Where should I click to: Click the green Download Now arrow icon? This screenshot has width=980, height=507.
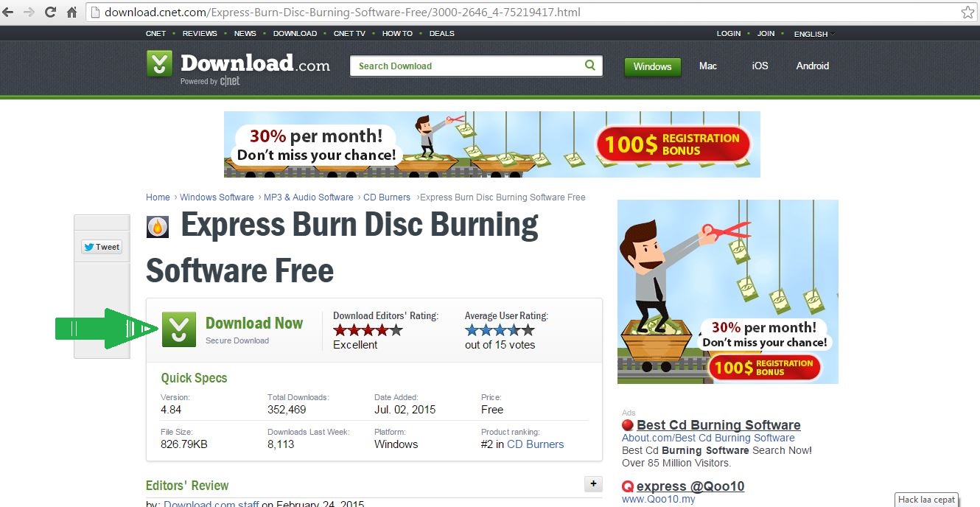click(179, 329)
